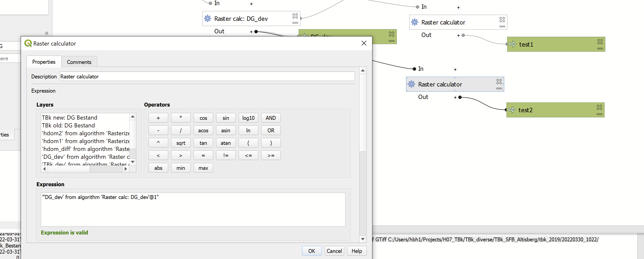Click the minus operator button

coord(158,130)
